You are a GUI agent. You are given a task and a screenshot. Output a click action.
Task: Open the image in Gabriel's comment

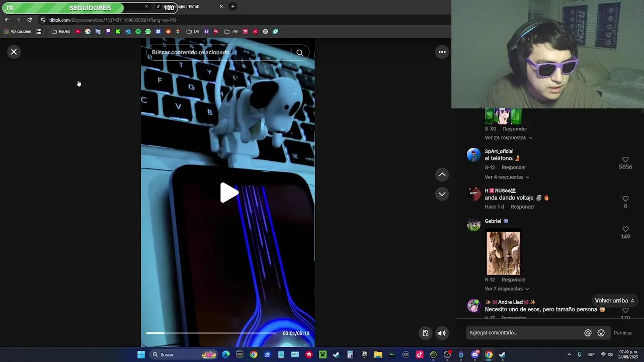coord(503,252)
